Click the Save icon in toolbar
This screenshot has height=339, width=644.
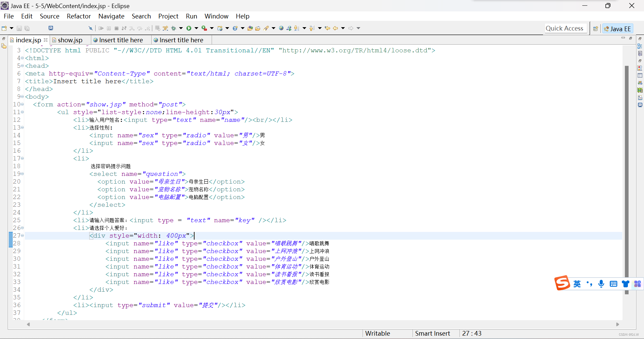tap(19, 28)
